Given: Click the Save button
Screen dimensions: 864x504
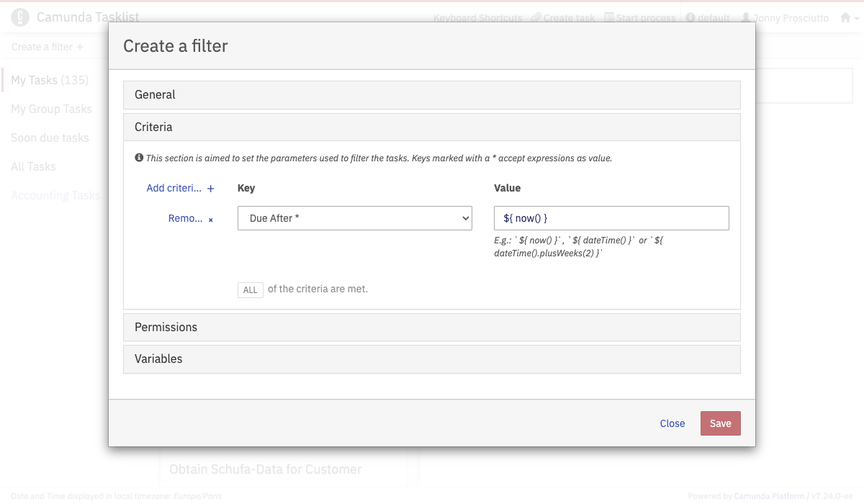Looking at the screenshot, I should pyautogui.click(x=720, y=423).
